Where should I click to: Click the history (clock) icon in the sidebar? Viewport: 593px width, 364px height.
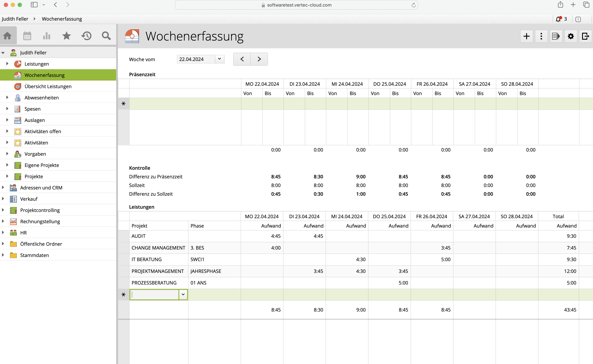(86, 36)
